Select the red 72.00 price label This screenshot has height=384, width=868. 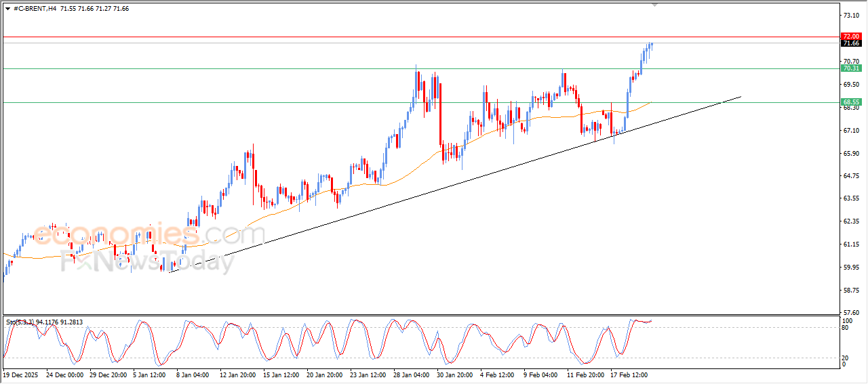click(850, 37)
